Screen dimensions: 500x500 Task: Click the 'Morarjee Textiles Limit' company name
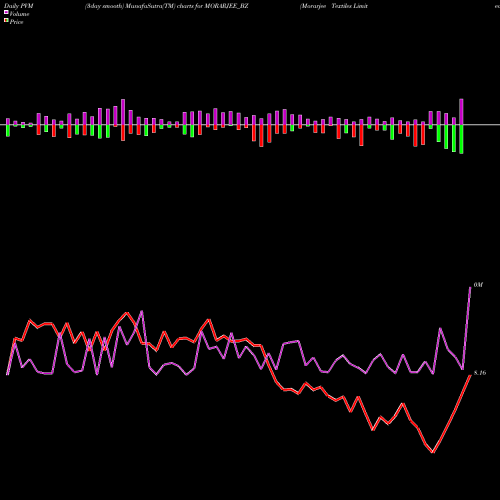point(334,6)
